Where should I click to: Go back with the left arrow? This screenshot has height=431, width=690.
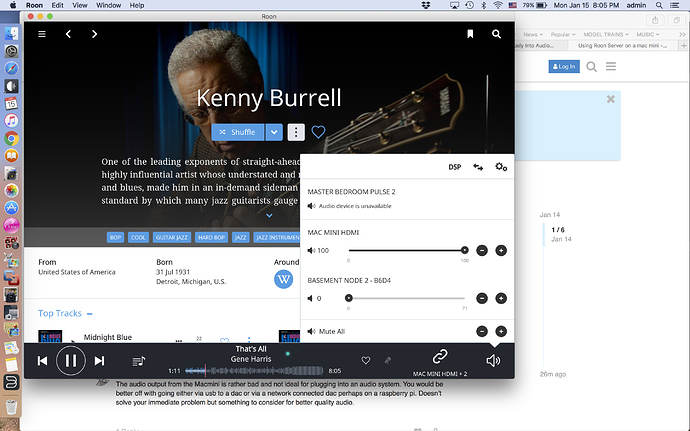pos(68,34)
